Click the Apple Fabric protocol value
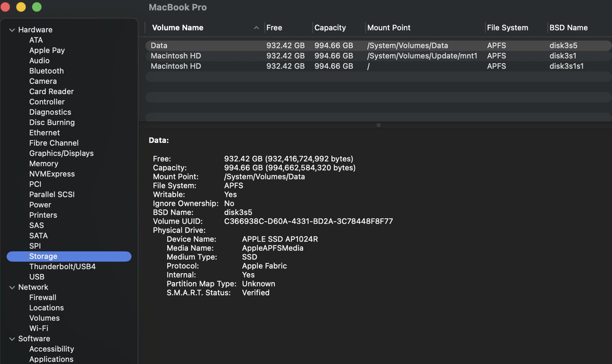612x364 pixels. point(264,266)
